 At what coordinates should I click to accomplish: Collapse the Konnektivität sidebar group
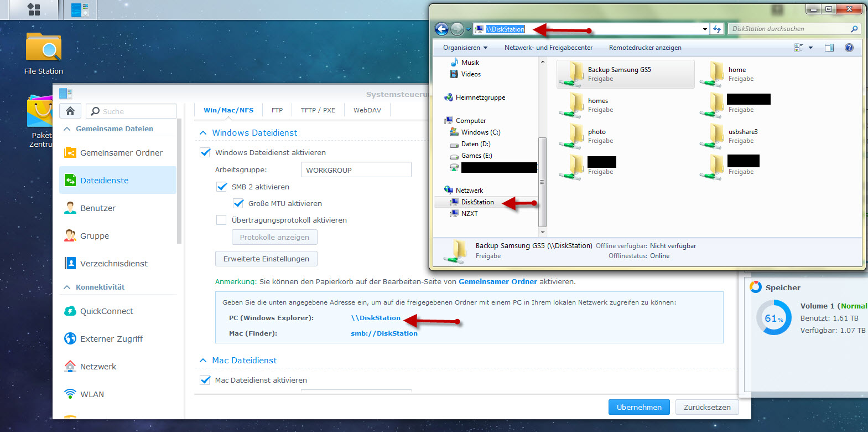point(67,287)
